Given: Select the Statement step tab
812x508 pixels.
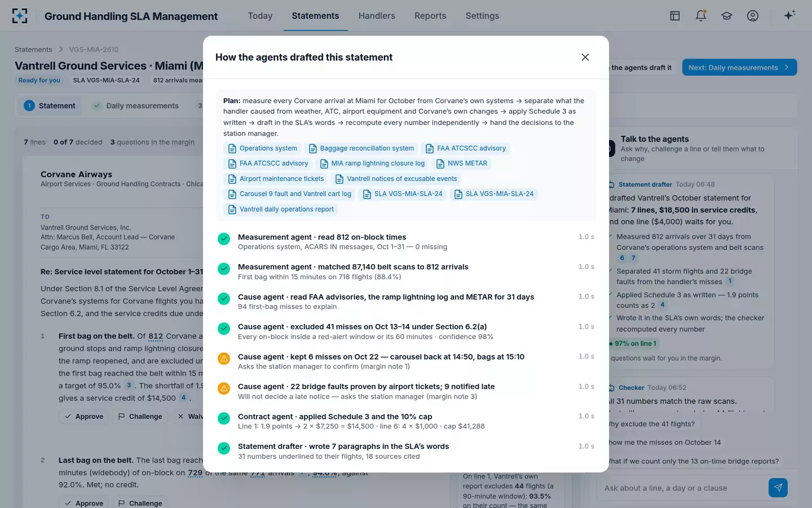Looking at the screenshot, I should 50,106.
